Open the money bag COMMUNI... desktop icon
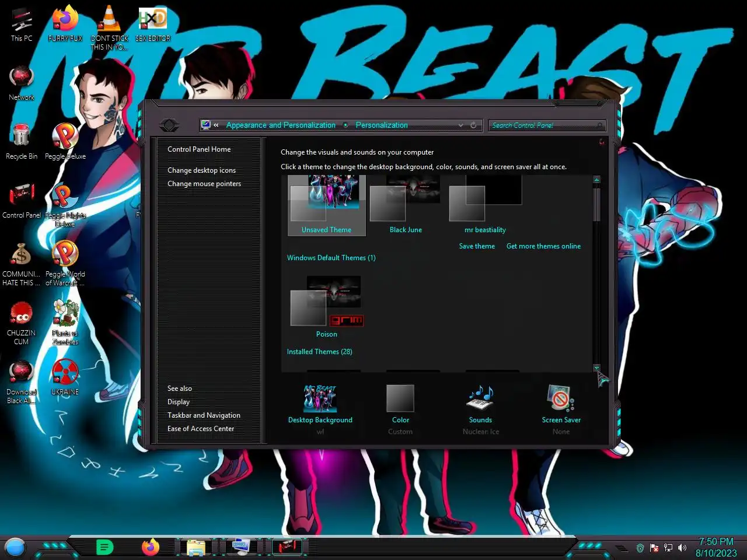 pyautogui.click(x=22, y=265)
